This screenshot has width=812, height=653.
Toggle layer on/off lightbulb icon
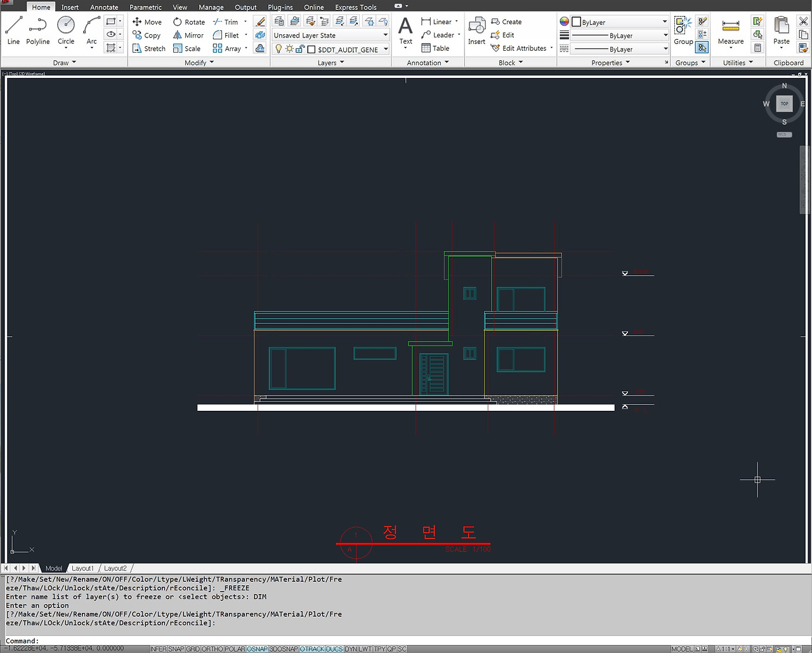(x=278, y=49)
